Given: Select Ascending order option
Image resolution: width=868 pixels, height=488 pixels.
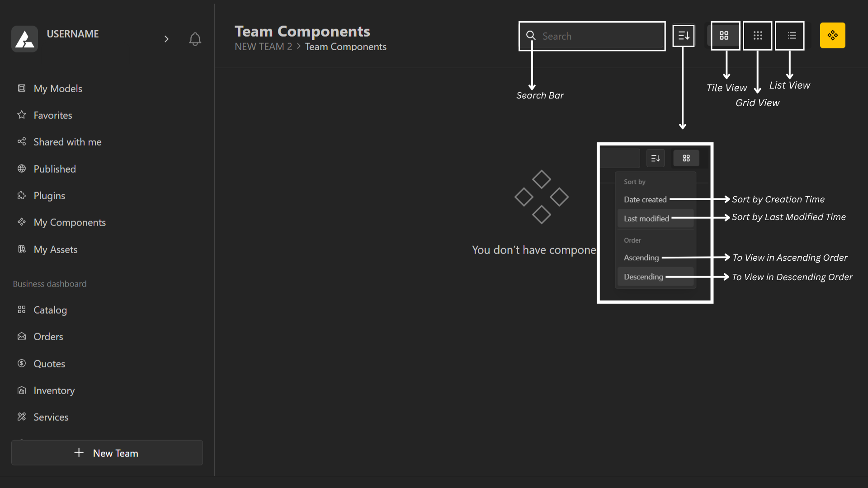Looking at the screenshot, I should [x=641, y=258].
